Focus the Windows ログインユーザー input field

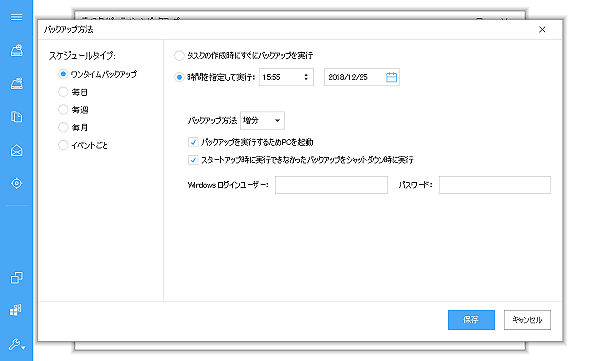[x=331, y=185]
